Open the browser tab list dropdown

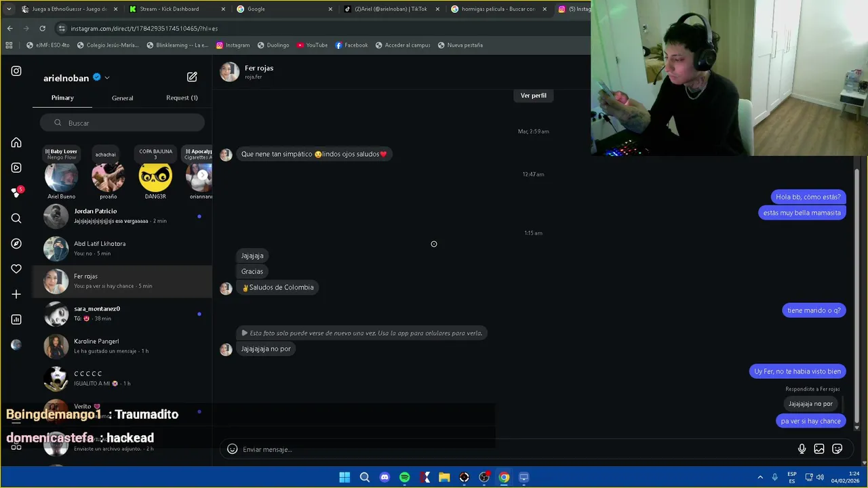[9, 9]
